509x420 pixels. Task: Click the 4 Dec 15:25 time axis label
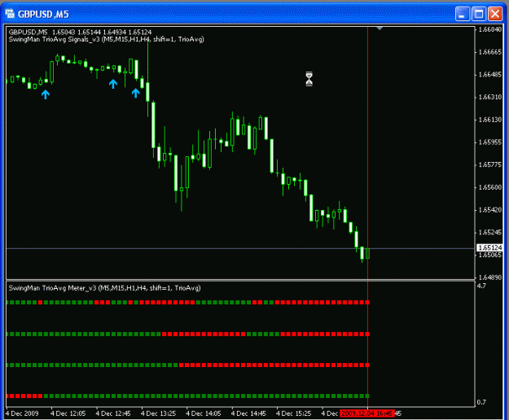click(x=294, y=413)
